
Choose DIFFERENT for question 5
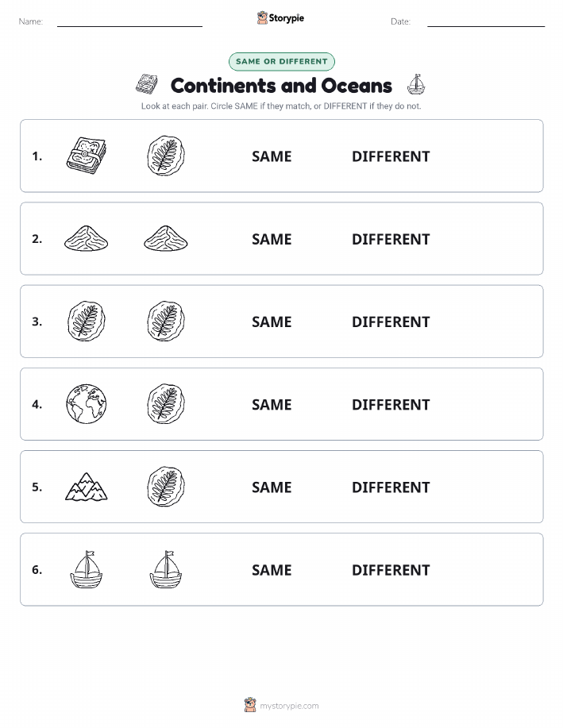pyautogui.click(x=391, y=487)
